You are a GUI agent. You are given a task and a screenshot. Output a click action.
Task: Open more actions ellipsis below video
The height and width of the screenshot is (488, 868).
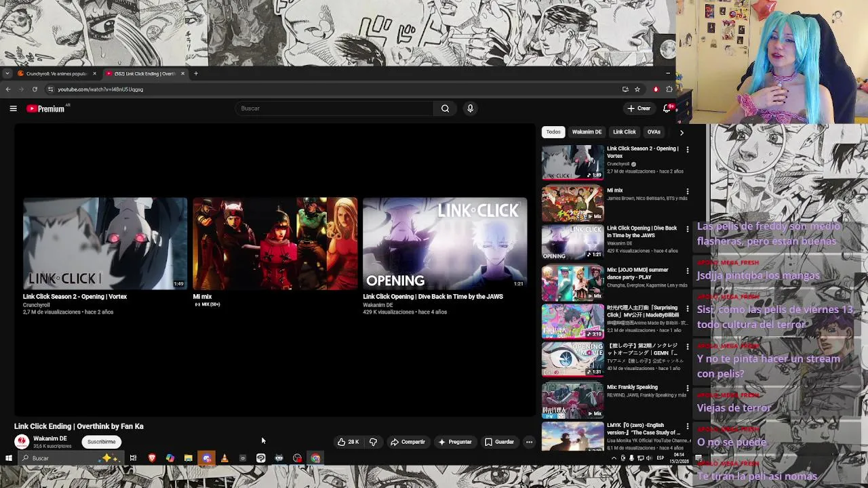[x=529, y=442]
